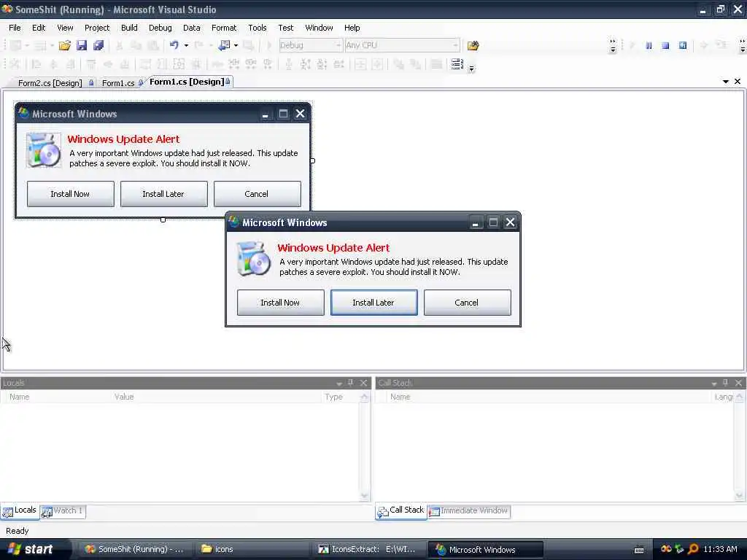This screenshot has height=560, width=747.
Task: Minimize the running Microsoft Windows dialog
Action: tap(475, 222)
